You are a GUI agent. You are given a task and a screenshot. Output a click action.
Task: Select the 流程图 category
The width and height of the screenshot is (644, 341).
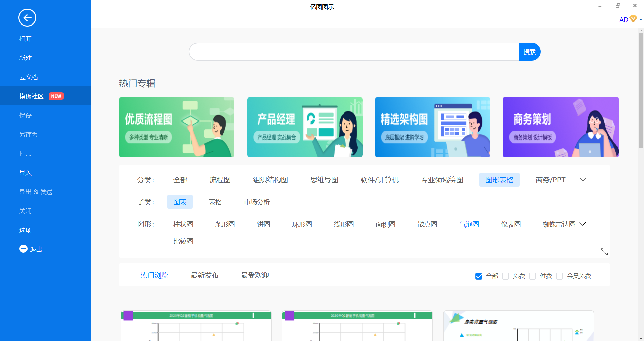pyautogui.click(x=220, y=180)
